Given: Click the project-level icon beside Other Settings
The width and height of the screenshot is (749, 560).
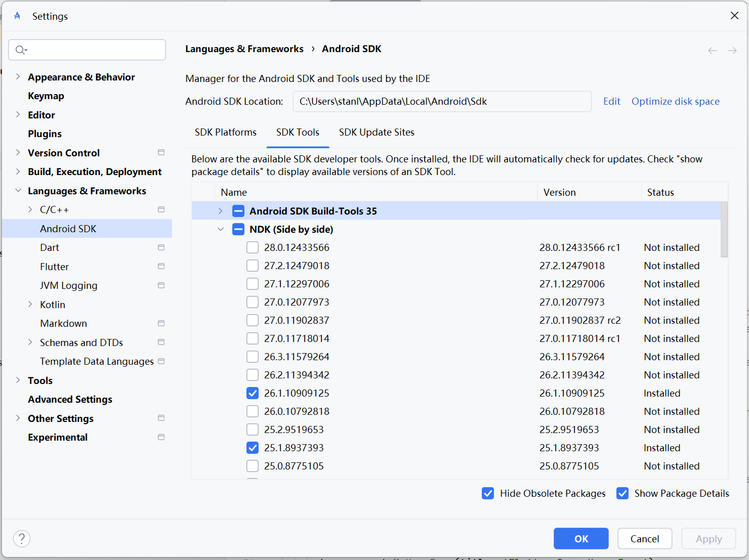Looking at the screenshot, I should point(161,418).
